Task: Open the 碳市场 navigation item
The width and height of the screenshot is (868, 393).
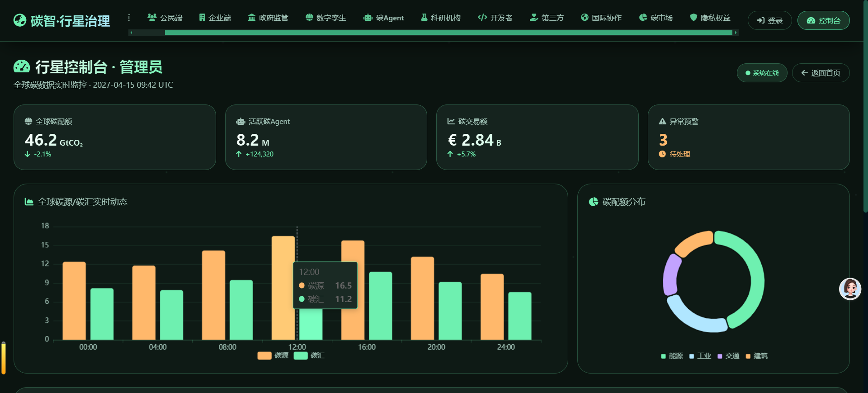Action: (656, 18)
